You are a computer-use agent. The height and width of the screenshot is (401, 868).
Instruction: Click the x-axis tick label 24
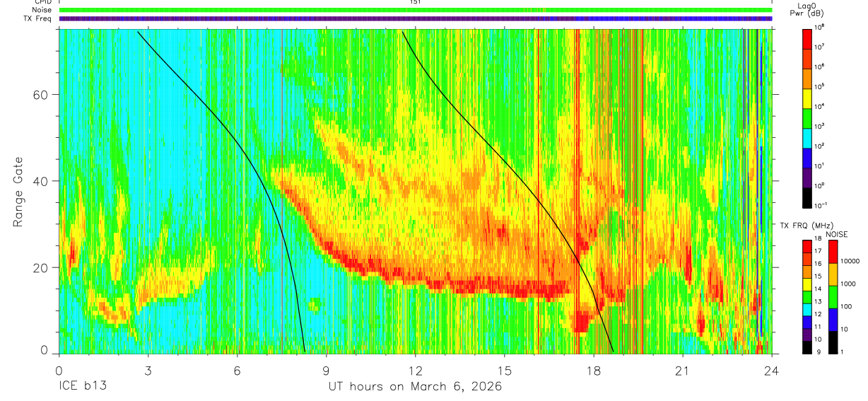771,371
